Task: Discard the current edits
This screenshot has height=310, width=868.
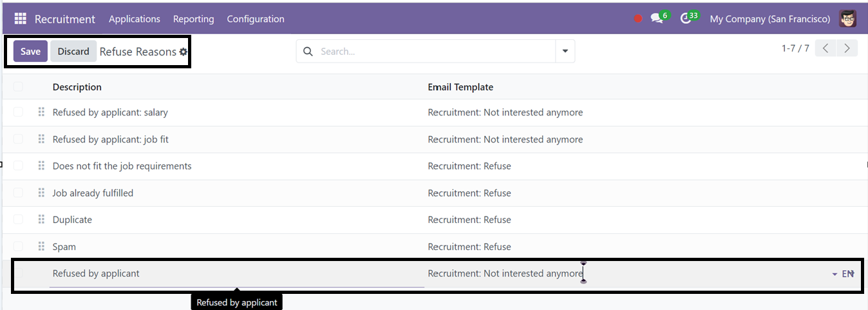Action: pyautogui.click(x=73, y=52)
